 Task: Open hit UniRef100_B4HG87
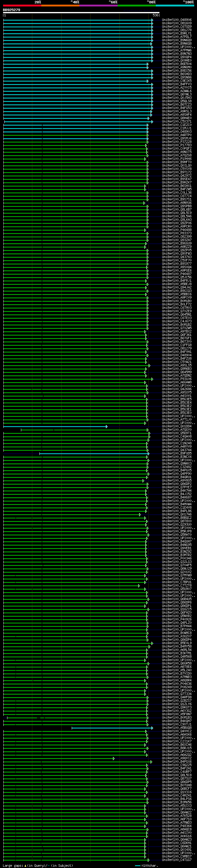click(177, 498)
